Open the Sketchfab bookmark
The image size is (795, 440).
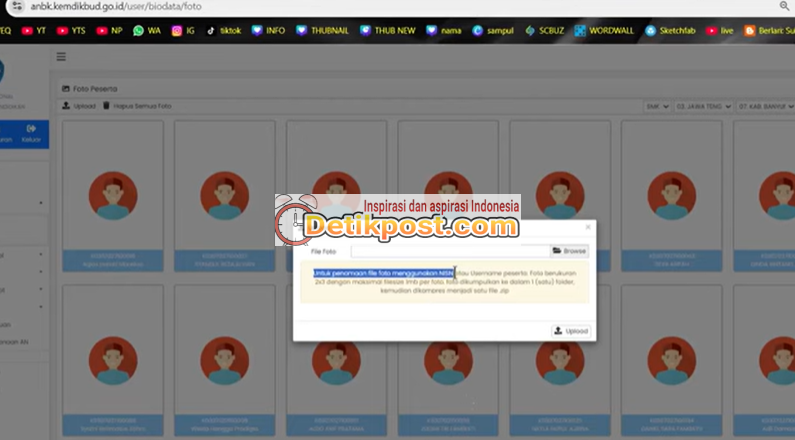pos(670,31)
